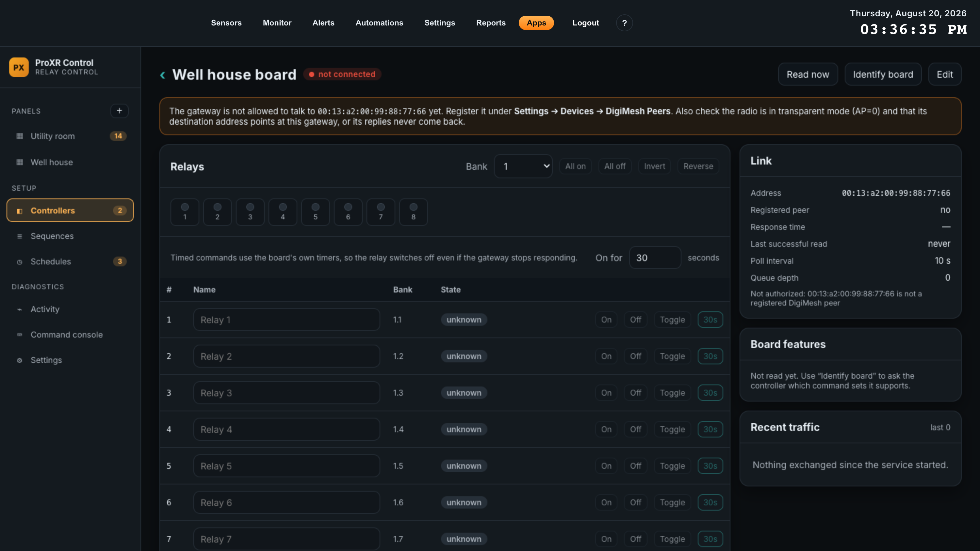Go back using the chevron beside Well house board
This screenshot has height=551, width=980.
point(163,75)
